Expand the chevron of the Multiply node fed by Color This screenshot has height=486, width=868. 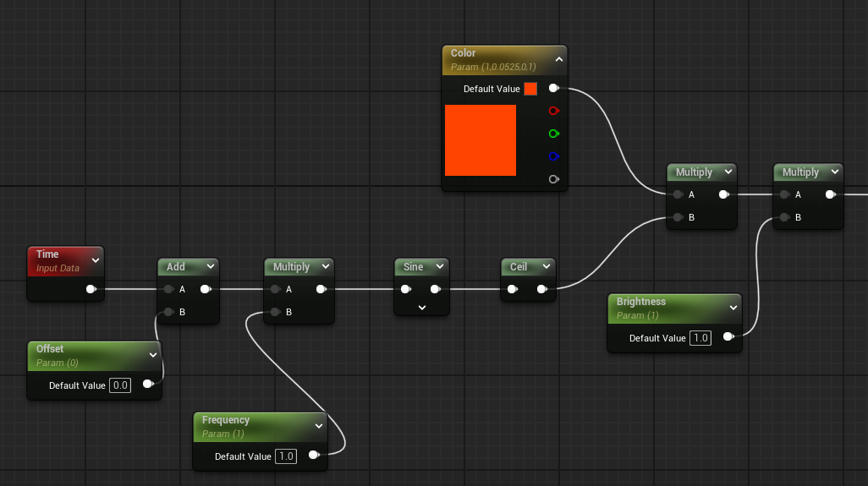(x=728, y=172)
